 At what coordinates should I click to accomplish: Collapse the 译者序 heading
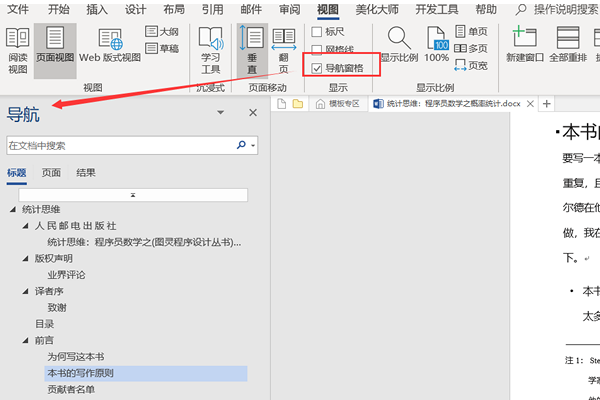click(26, 291)
